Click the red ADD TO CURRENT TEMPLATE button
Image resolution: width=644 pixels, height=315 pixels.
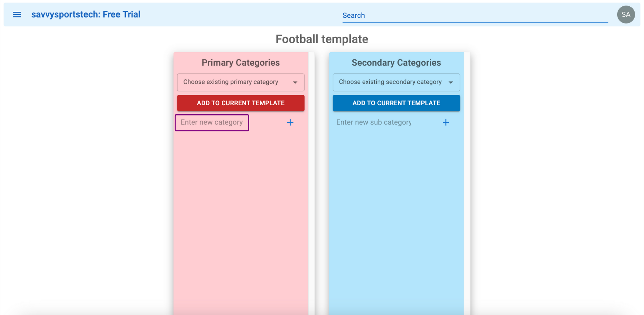pos(241,103)
